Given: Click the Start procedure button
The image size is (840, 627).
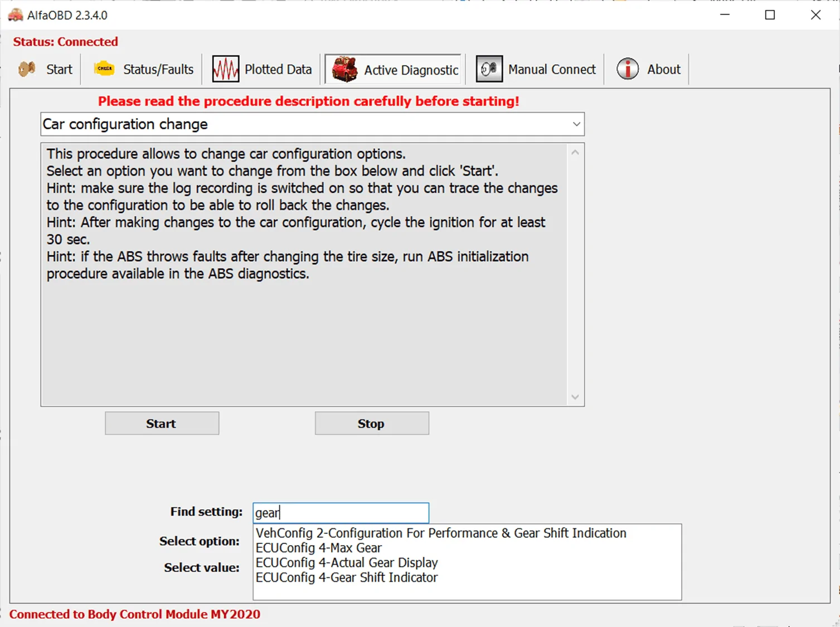Looking at the screenshot, I should click(x=162, y=424).
